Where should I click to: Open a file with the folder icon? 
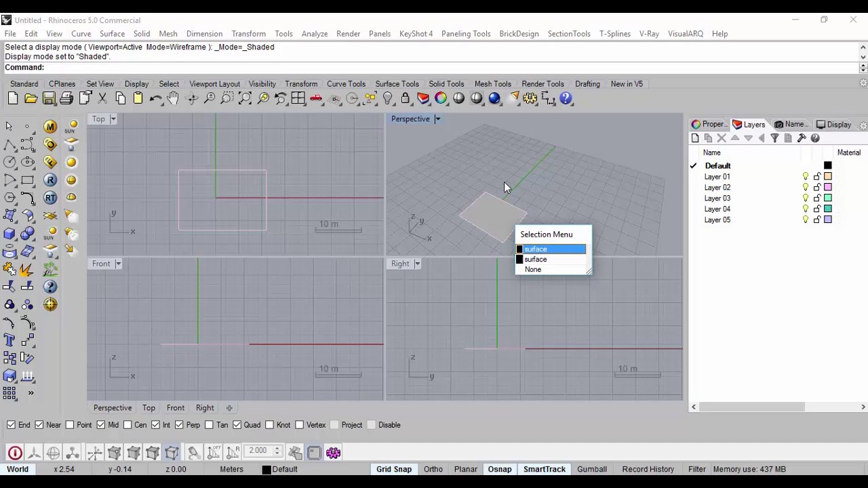click(31, 99)
